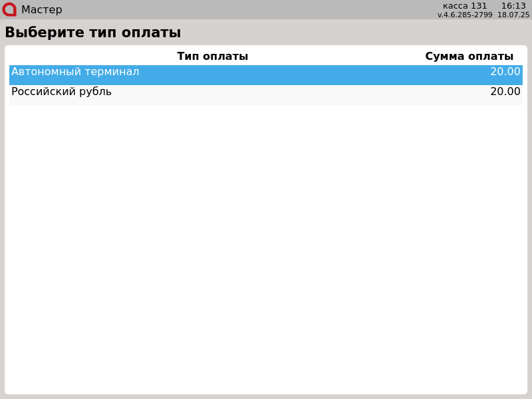Click the Мастер title text
This screenshot has width=532, height=399.
click(x=41, y=10)
